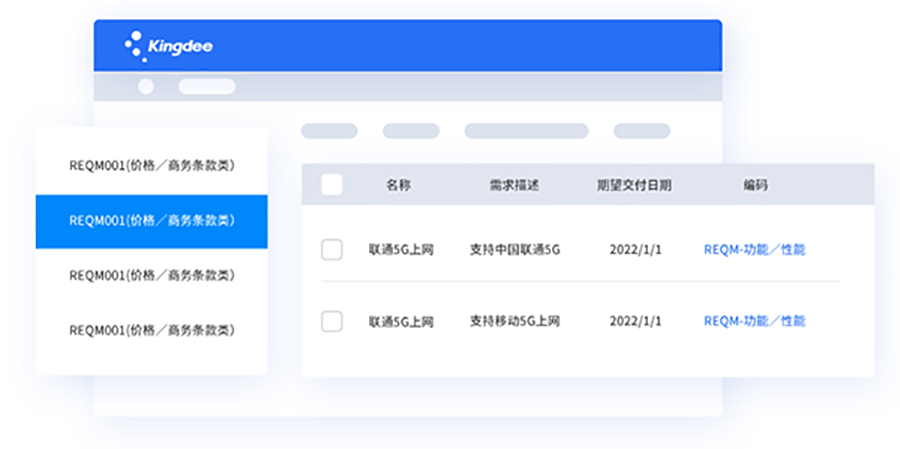Open REQM-功能/性能 link in 支持中国联通5G row
Image resolution: width=900 pixels, height=449 pixels.
(755, 250)
